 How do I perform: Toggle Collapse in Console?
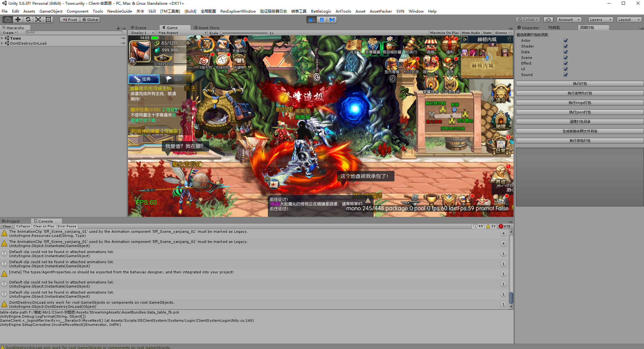click(23, 226)
